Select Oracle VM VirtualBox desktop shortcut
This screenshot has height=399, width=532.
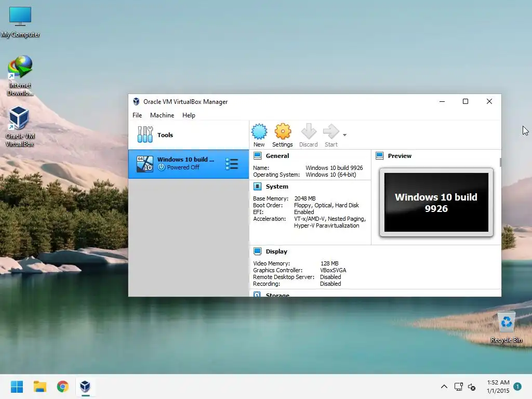coord(20,126)
